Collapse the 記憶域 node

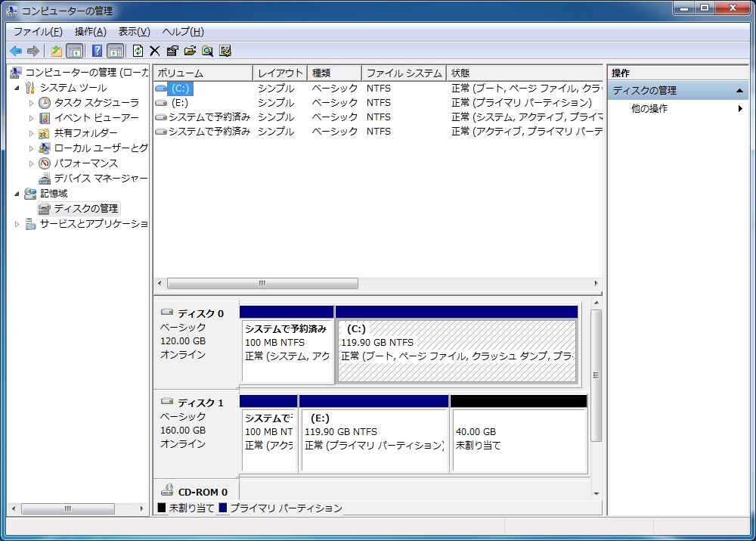[x=17, y=194]
